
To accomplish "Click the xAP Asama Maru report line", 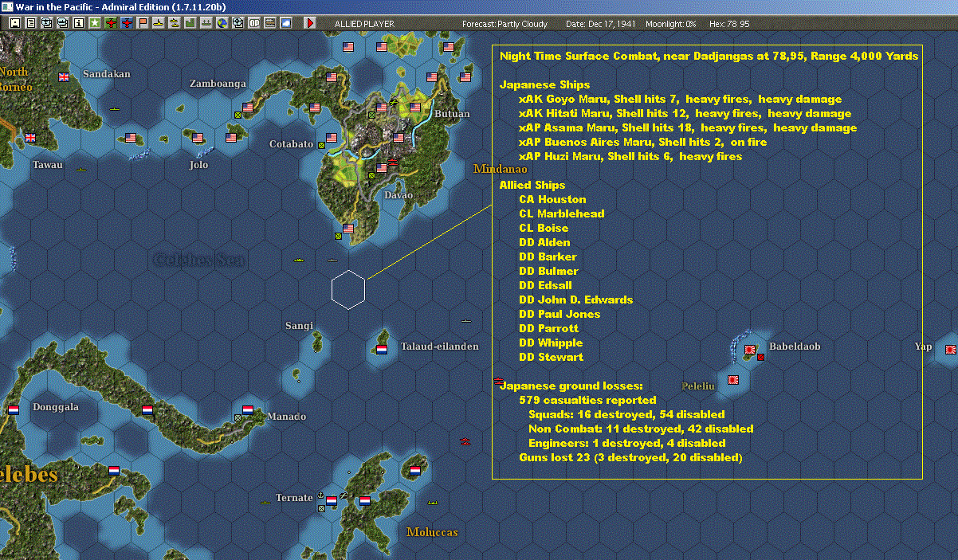I will tap(688, 128).
